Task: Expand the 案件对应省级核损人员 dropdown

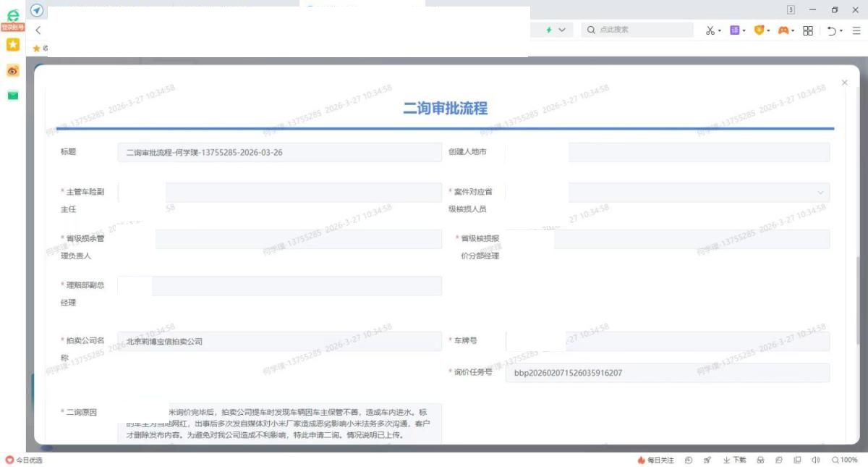Action: coord(820,193)
